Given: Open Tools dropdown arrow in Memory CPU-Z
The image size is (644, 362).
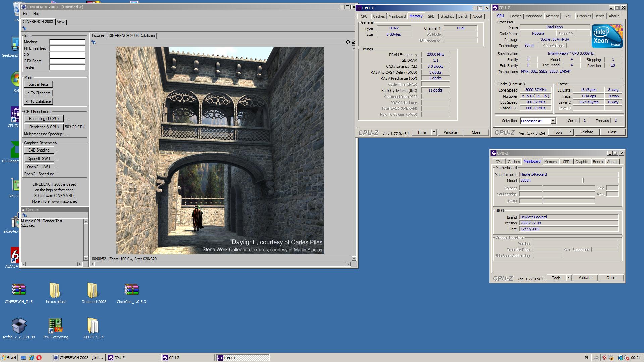Looking at the screenshot, I should (434, 132).
